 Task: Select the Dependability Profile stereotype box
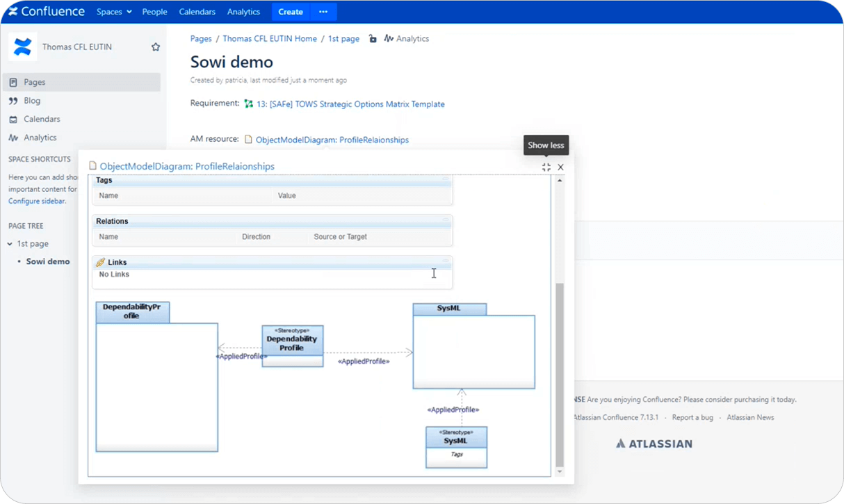[x=293, y=346]
